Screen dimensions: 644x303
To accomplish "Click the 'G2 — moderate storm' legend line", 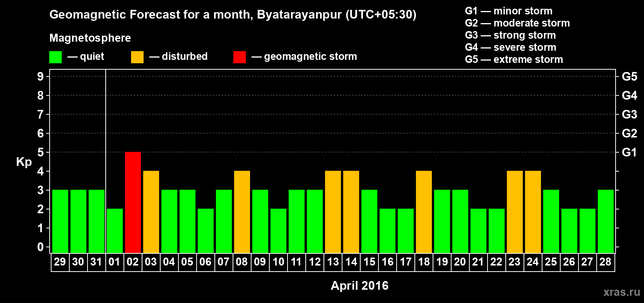I will 517,23.
